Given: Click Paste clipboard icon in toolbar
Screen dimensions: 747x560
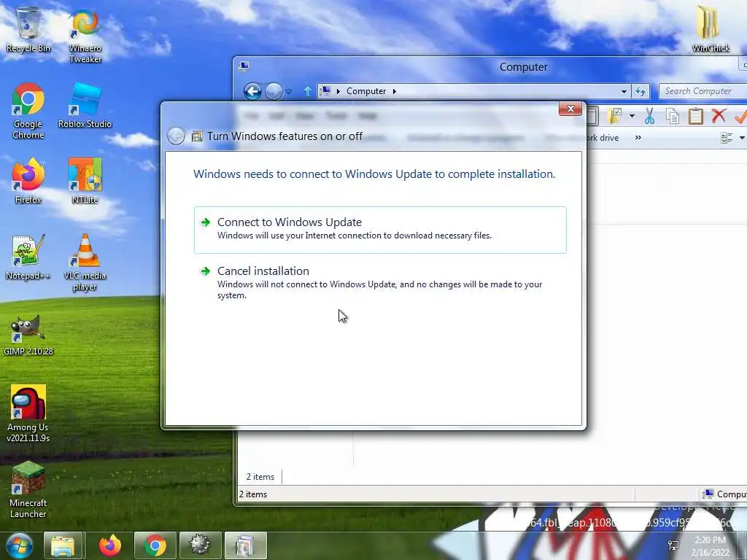Looking at the screenshot, I should point(695,116).
